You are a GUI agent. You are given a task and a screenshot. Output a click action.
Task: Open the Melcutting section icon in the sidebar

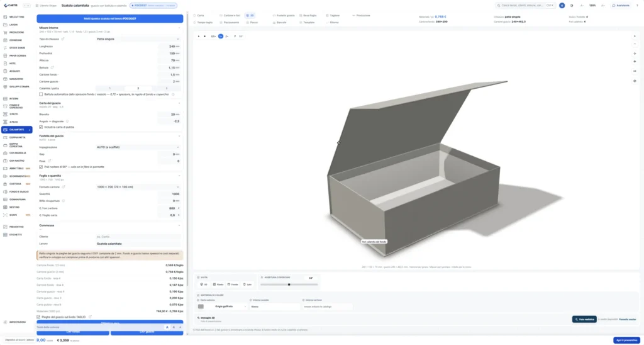[x=5, y=17]
